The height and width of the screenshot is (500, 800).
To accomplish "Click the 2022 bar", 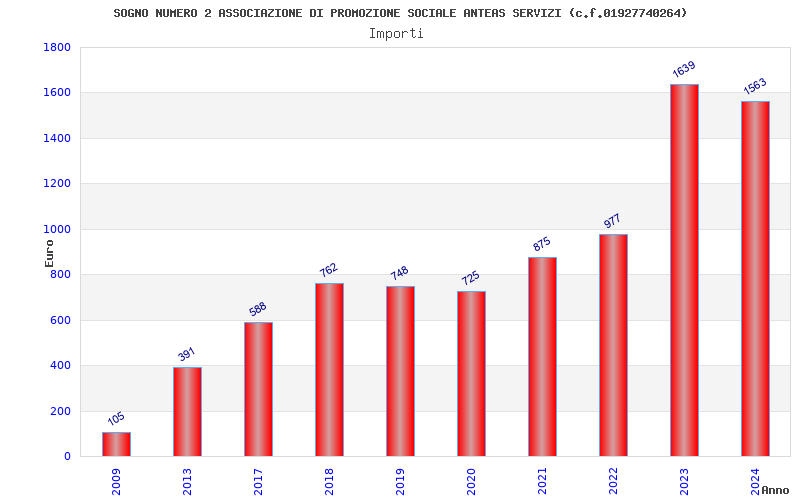I will 613,345.
